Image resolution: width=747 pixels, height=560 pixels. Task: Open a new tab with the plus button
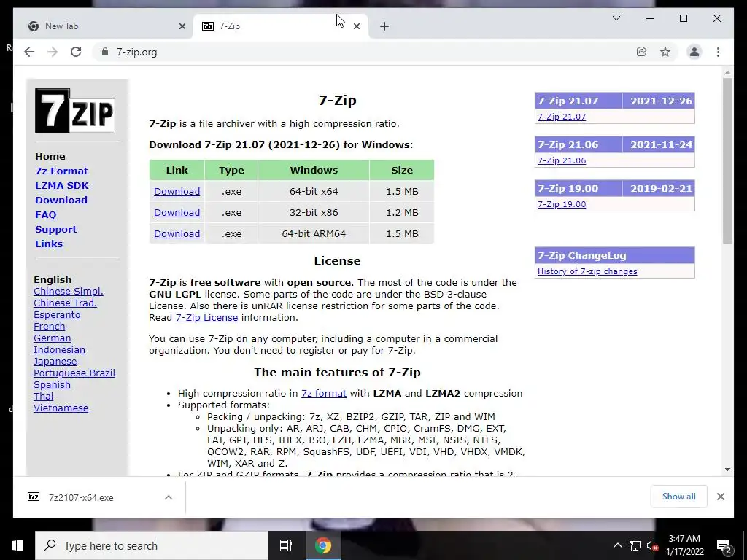[x=384, y=26]
